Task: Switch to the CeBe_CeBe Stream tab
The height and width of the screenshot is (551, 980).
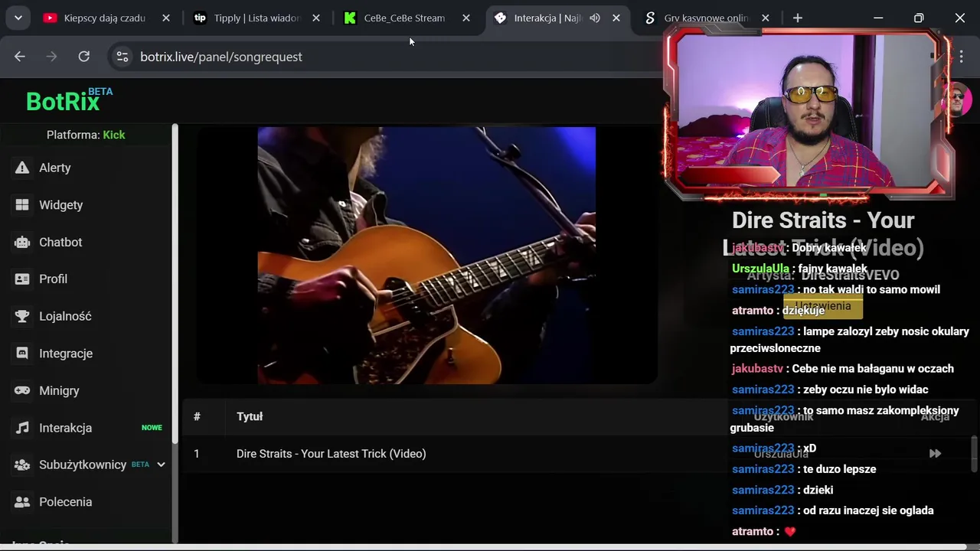Action: (404, 18)
